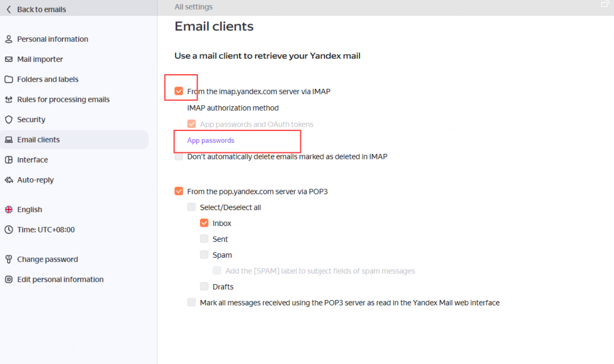The image size is (614, 364).
Task: Change the English language setting
Action: (30, 210)
